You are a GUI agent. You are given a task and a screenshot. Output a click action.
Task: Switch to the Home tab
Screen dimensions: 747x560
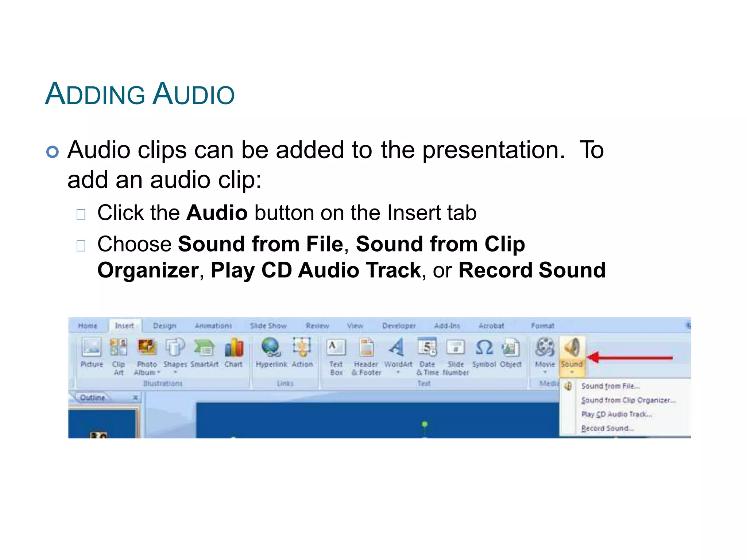click(x=88, y=326)
